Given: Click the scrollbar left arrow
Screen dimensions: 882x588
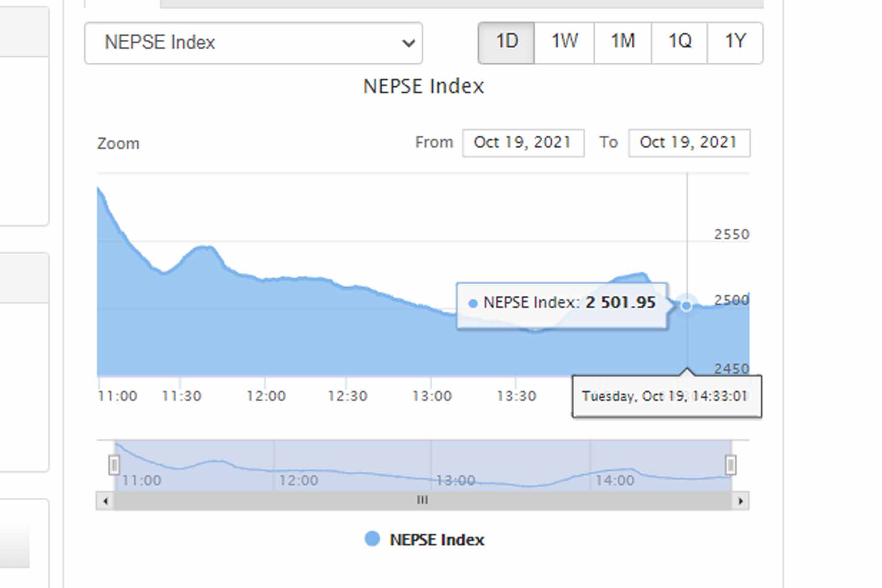Looking at the screenshot, I should (x=105, y=501).
